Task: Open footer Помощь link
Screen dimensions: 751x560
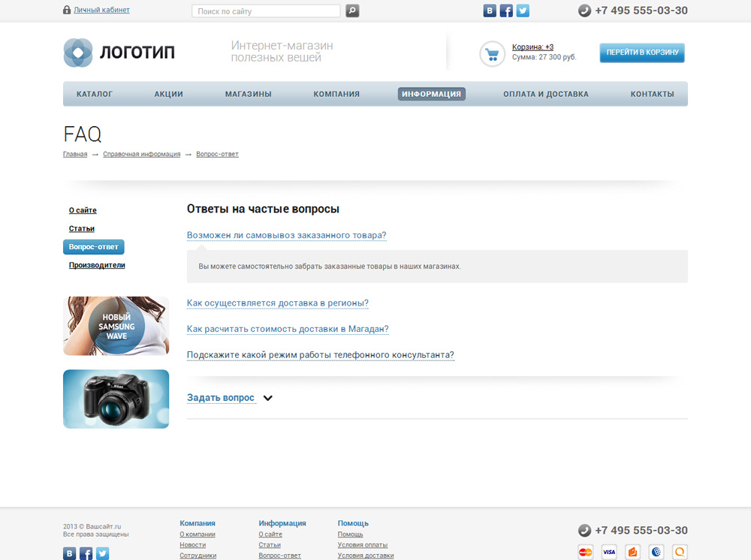Action: tap(350, 534)
